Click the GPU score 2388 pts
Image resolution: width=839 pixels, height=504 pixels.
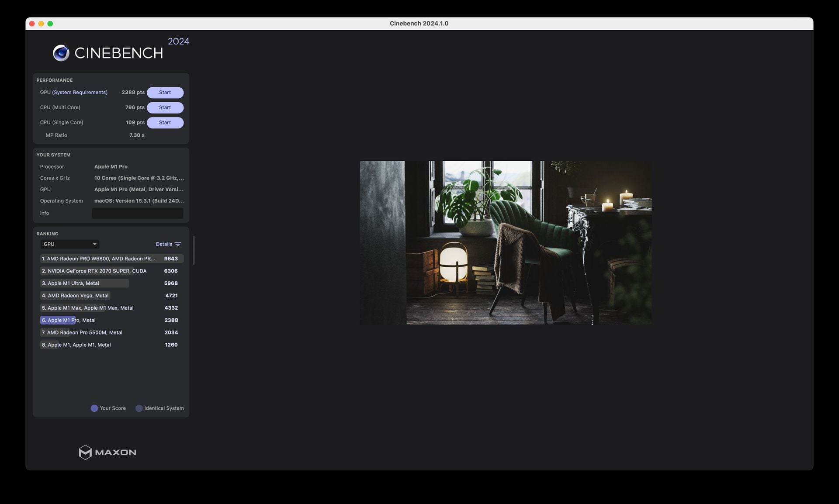(x=133, y=93)
